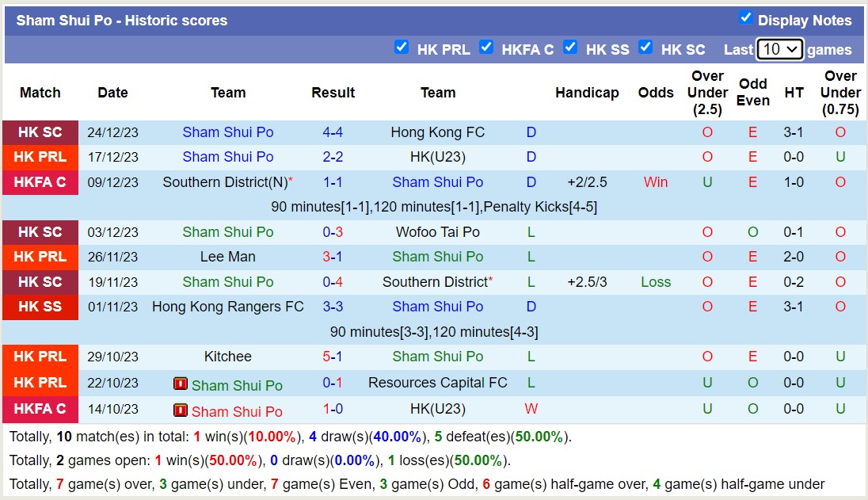Toggle the HK PRL filter checkbox
Viewport: 868px width, 500px height.
402,48
